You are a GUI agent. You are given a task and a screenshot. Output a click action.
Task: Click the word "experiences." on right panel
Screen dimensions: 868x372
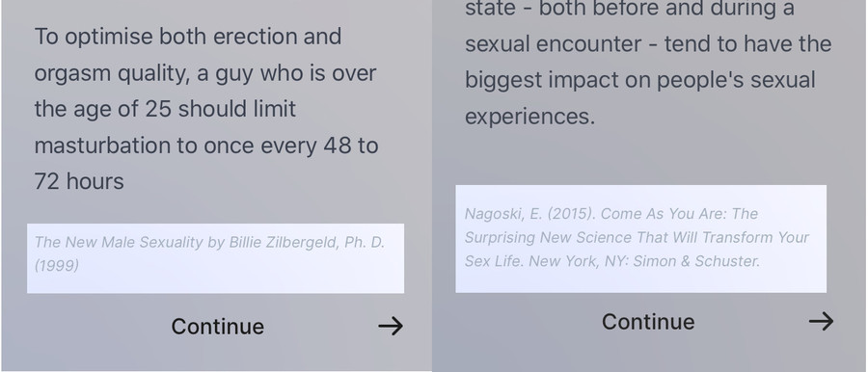pyautogui.click(x=529, y=118)
